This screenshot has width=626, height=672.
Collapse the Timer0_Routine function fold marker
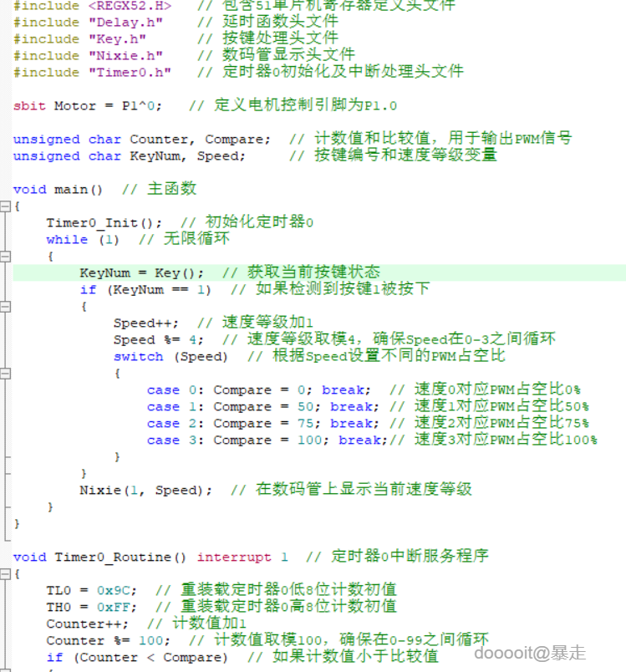[x=5, y=574]
